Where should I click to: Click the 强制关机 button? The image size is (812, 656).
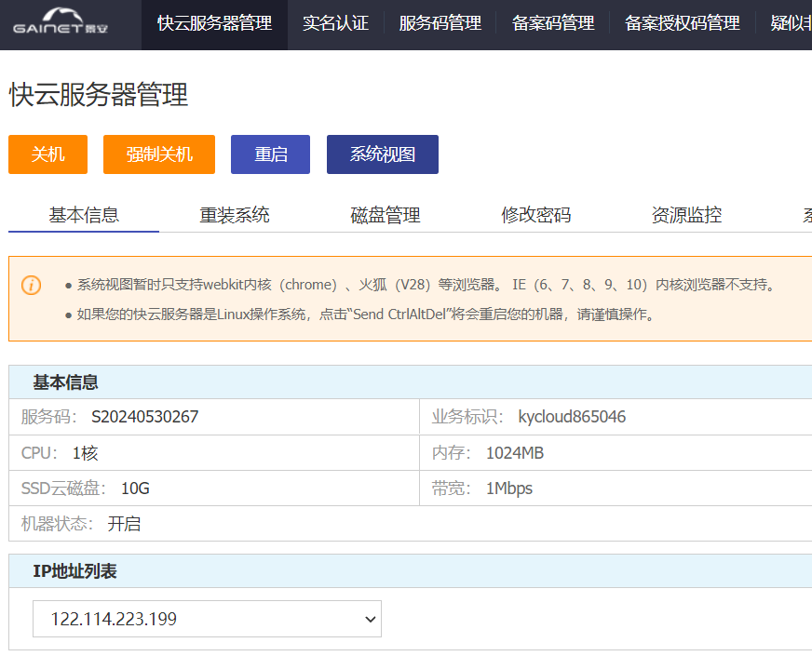click(159, 154)
